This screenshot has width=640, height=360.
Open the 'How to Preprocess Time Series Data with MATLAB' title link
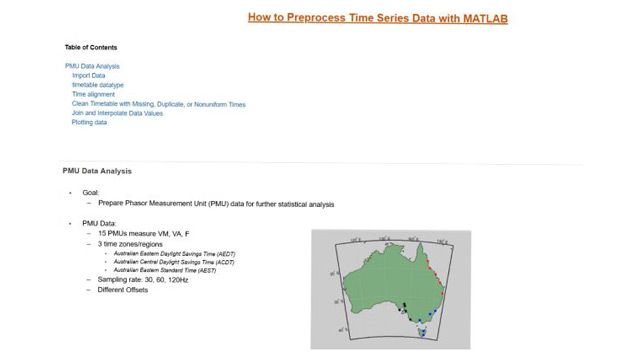(378, 18)
